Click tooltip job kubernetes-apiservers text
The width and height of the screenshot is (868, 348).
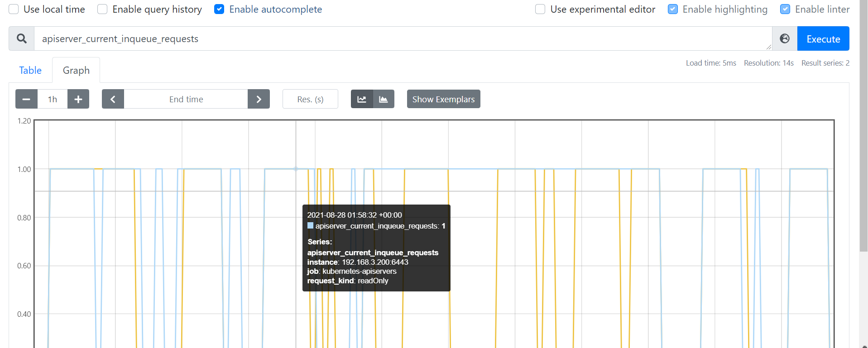(x=352, y=271)
